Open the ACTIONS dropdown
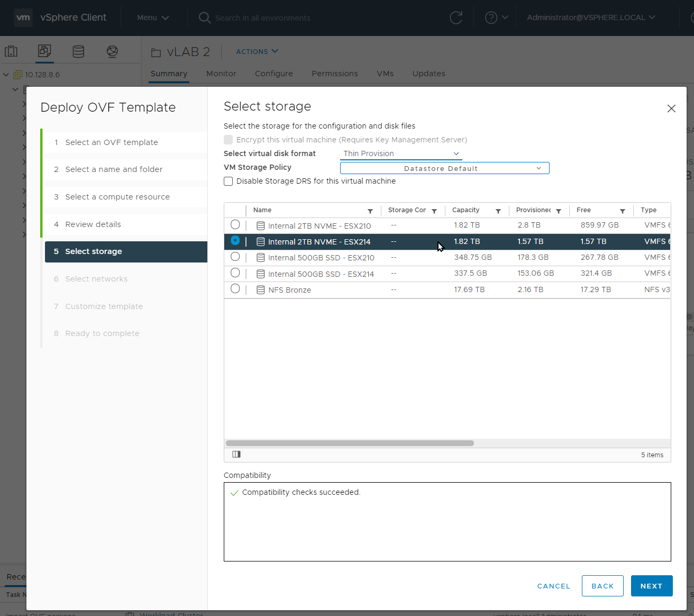Screen dimensions: 694x616 coord(257,51)
